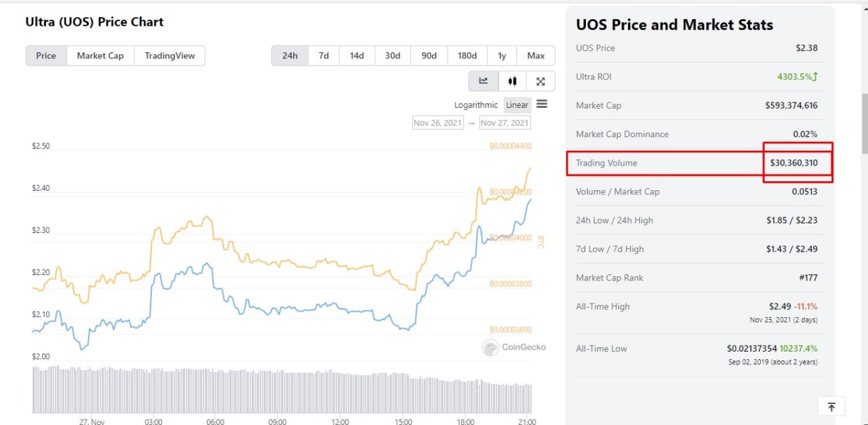The width and height of the screenshot is (868, 425).
Task: Click the Ultra (UOS) Price Chart heading
Action: 94,22
